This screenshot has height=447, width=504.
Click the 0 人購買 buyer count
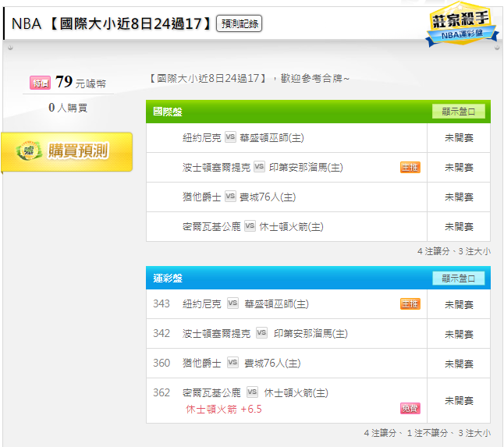point(68,108)
